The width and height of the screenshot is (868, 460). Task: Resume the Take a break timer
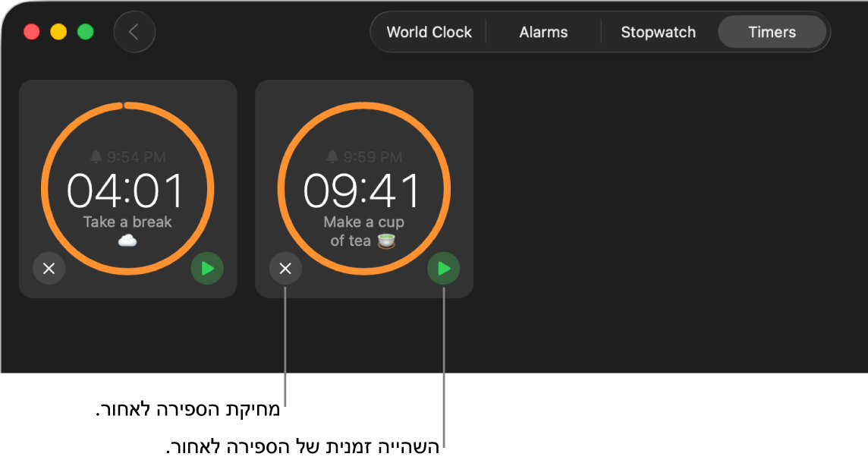(207, 269)
